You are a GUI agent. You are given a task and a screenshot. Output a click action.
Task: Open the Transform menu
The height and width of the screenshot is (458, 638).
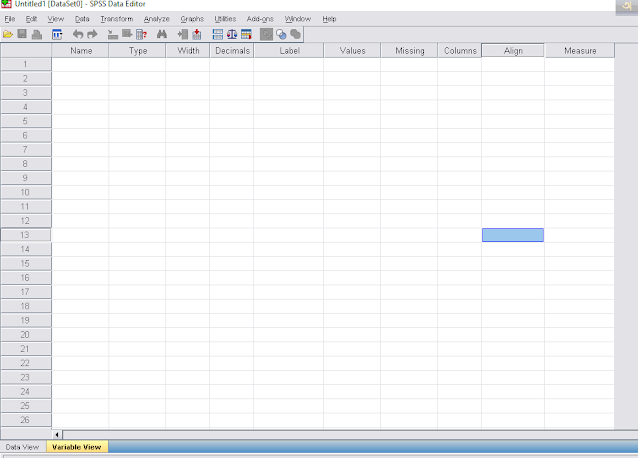pyautogui.click(x=117, y=19)
